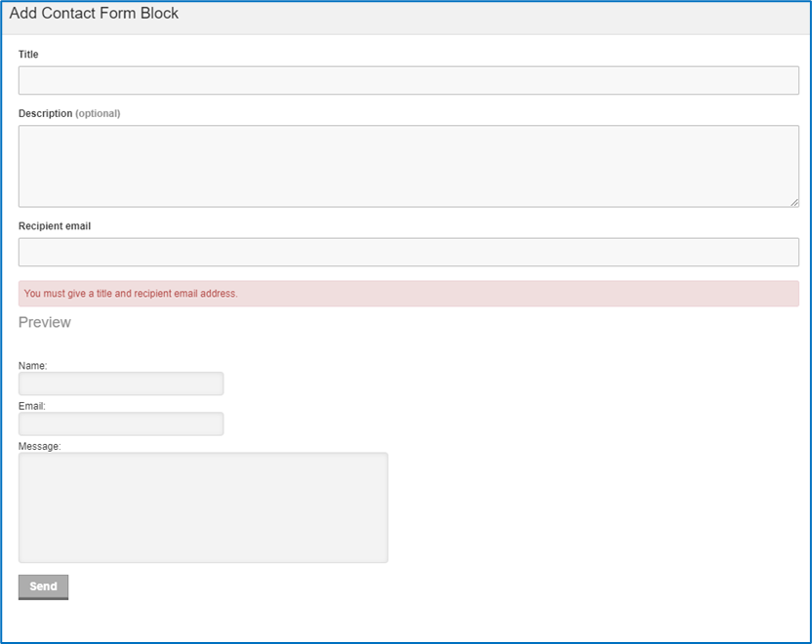Click the Title field label
This screenshot has height=644, width=812.
click(28, 55)
